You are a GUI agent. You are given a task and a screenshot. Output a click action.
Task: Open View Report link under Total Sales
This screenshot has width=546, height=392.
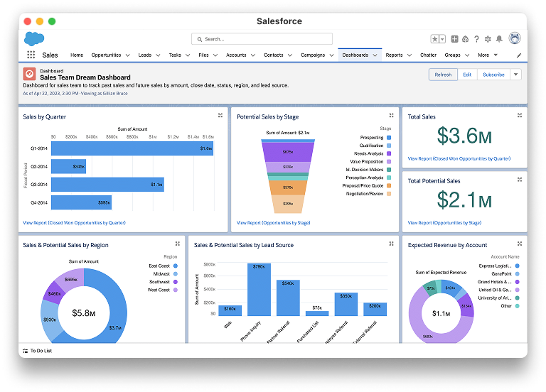click(459, 158)
